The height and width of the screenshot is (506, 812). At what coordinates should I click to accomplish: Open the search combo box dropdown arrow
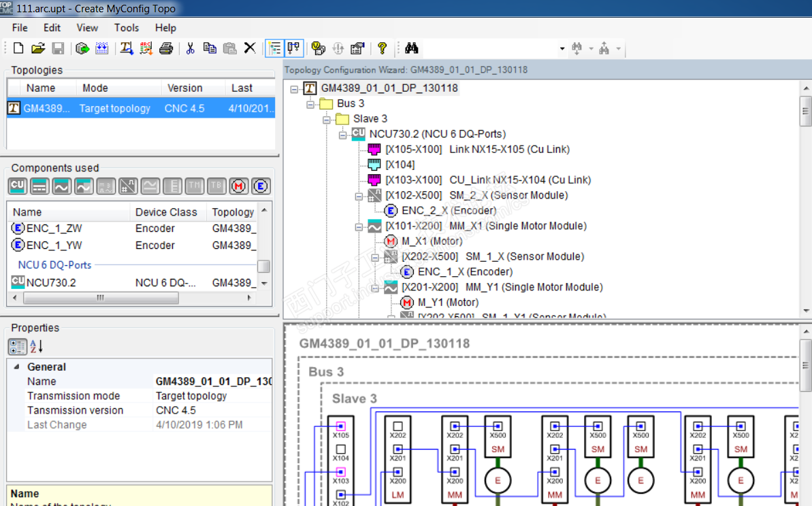click(x=562, y=49)
